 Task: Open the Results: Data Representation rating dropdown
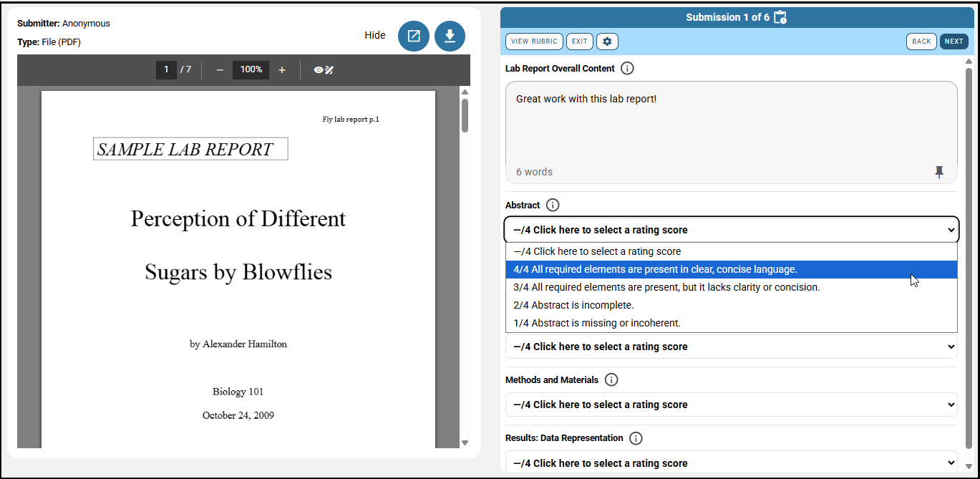tap(732, 463)
